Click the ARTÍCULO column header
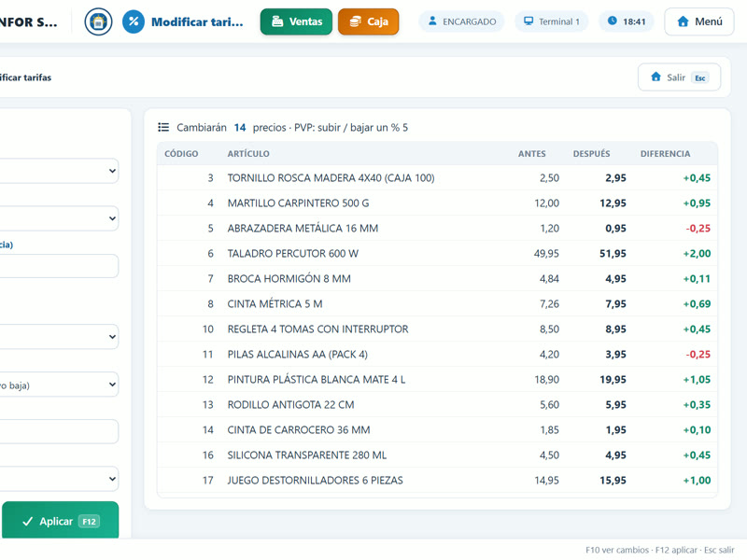Screen dimensions: 747x560 [248, 154]
